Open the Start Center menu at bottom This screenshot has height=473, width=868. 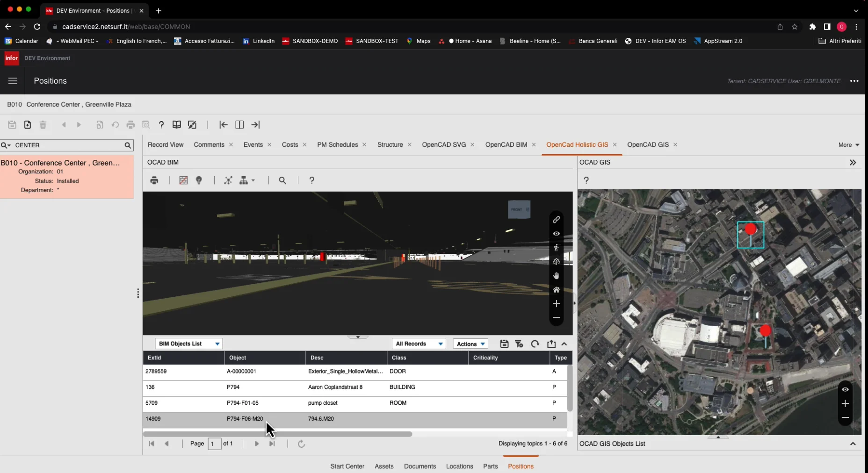click(347, 466)
